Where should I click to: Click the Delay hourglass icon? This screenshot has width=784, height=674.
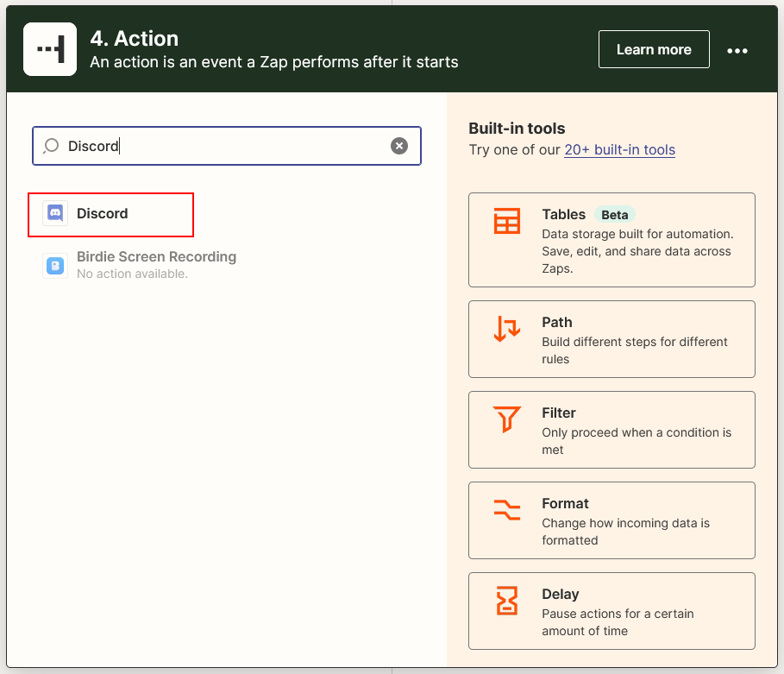click(507, 601)
